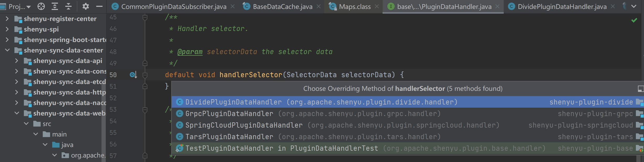Hide the Project tool window
Image resolution: width=644 pixels, height=162 pixels.
[99, 6]
